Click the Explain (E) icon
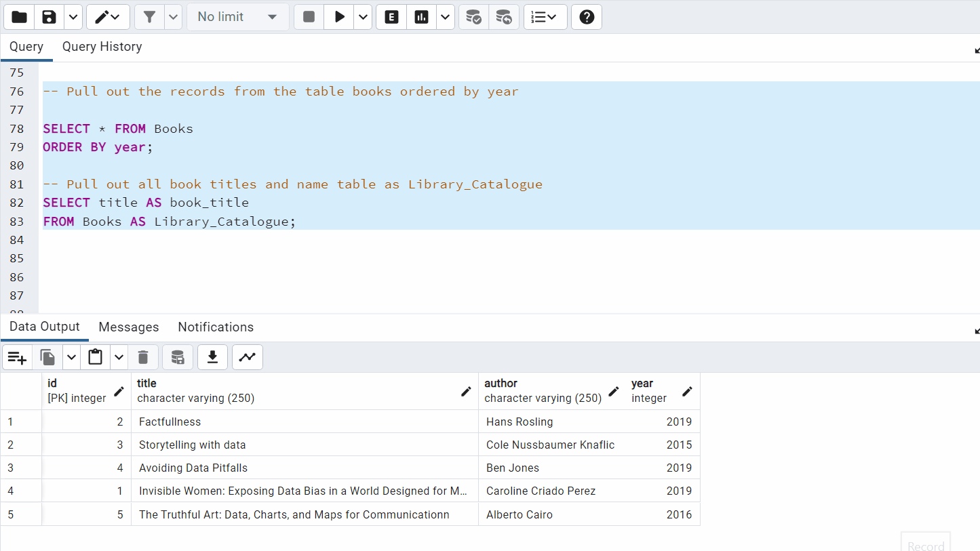The height and width of the screenshot is (551, 980). click(x=391, y=17)
